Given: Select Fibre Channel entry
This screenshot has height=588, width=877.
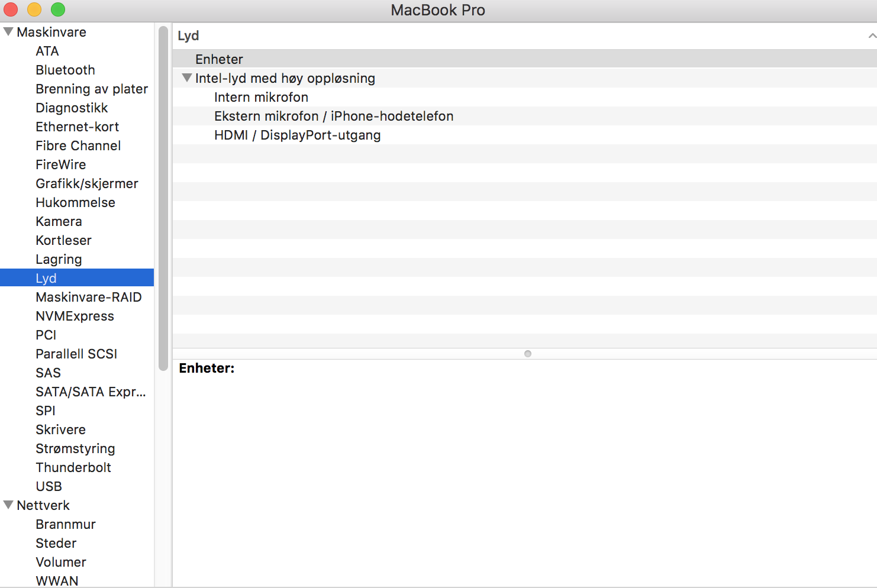Looking at the screenshot, I should (x=78, y=146).
